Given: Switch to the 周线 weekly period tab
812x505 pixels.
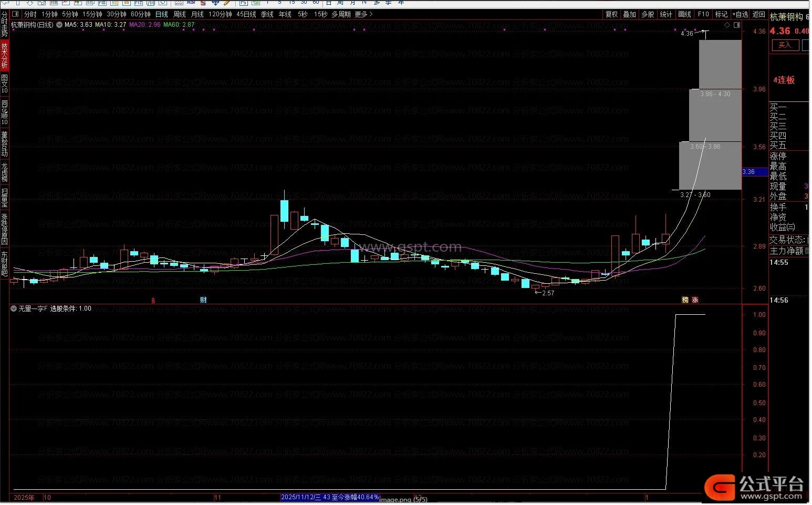Looking at the screenshot, I should (180, 14).
